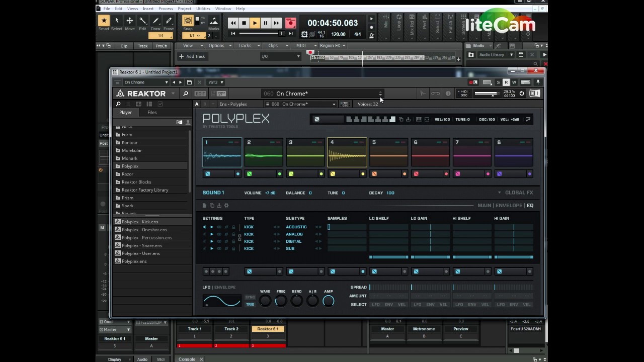
Task: Expand the Options dropdown in track view
Action: 220,46
